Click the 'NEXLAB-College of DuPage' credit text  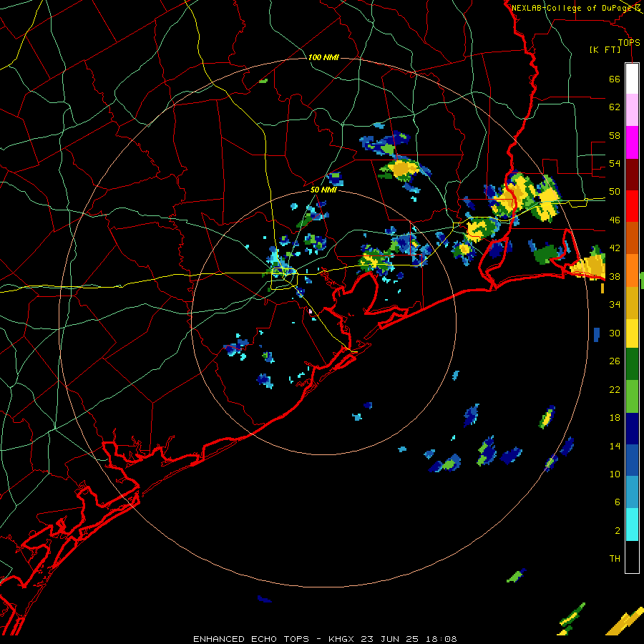572,8
